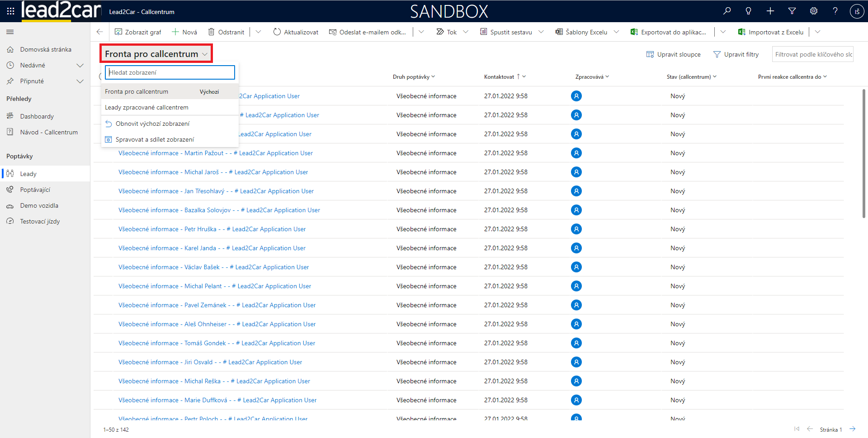868x438 pixels.
Task: Click Spravovat a sdílet zobrazení
Action: (x=155, y=139)
